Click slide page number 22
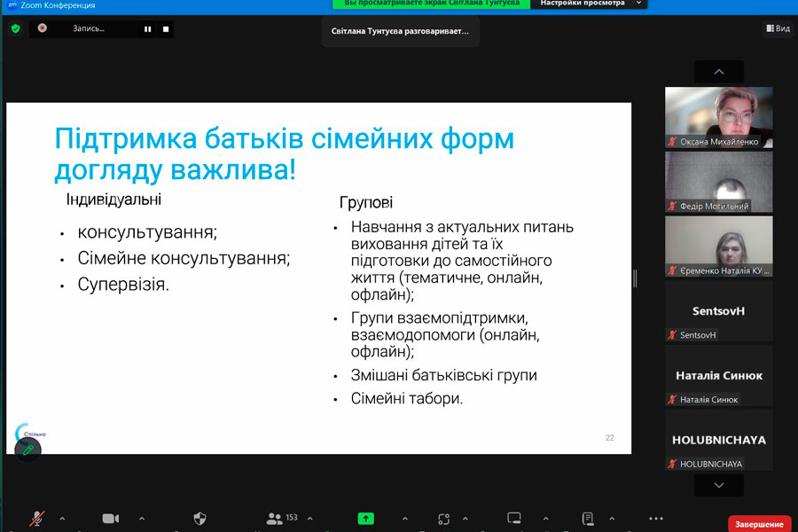This screenshot has height=532, width=798. (x=610, y=438)
